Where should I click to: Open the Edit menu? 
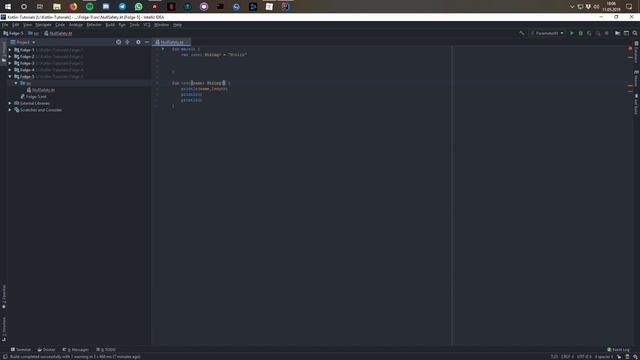(16, 25)
